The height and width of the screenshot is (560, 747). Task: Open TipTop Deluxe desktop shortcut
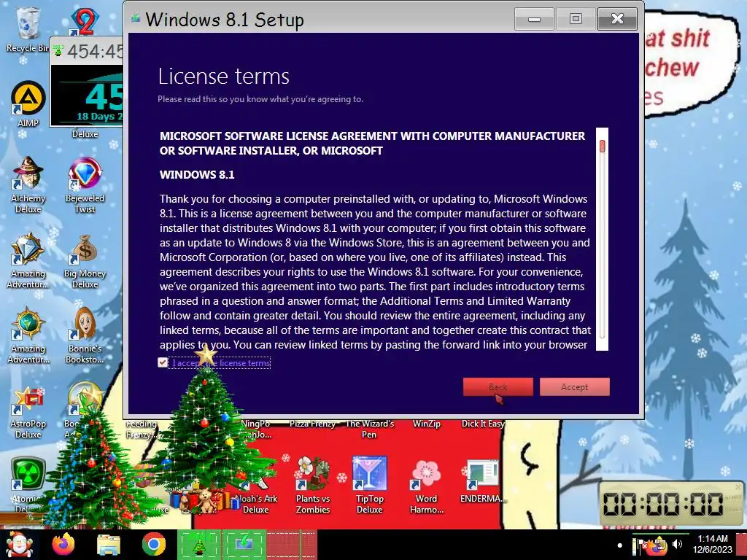pos(370,485)
